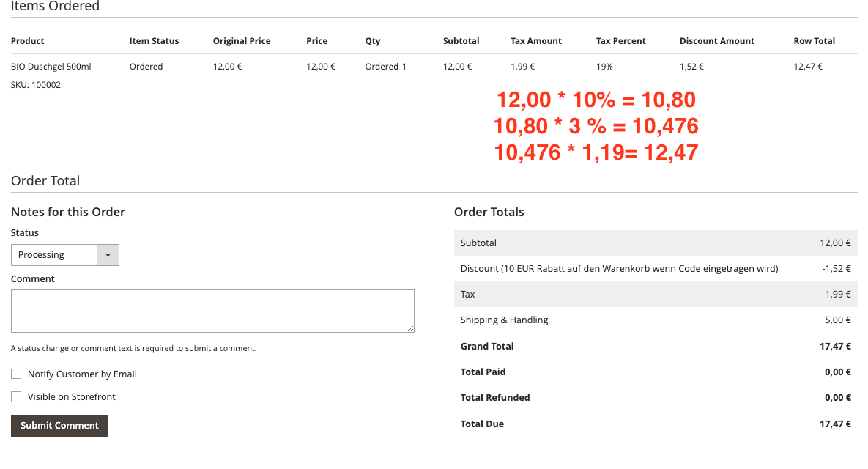Select the product BIO Duschgel 500ml
This screenshot has width=868, height=469.
(x=51, y=66)
